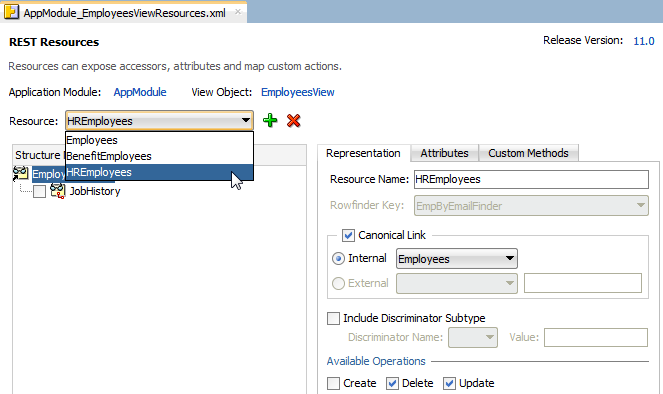
Task: Click the REST Resources title
Action: [x=54, y=42]
